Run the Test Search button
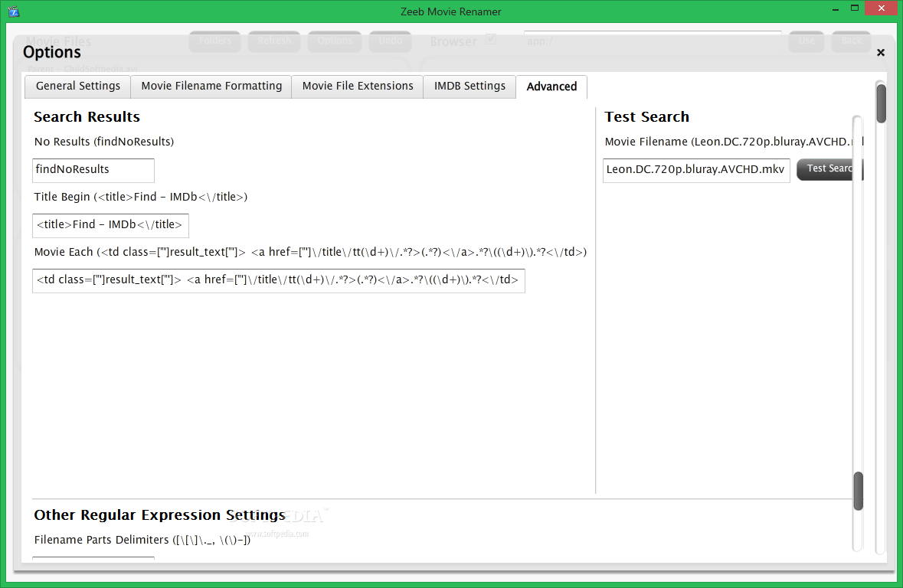 coord(829,169)
